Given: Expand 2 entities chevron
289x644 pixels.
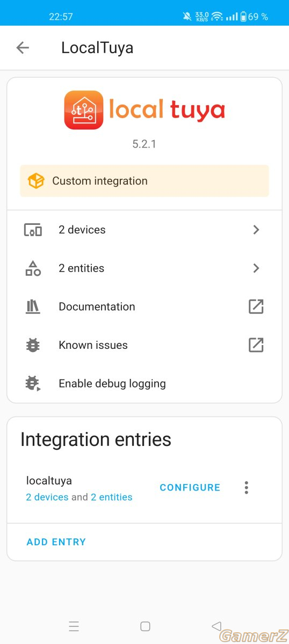Looking at the screenshot, I should 256,268.
